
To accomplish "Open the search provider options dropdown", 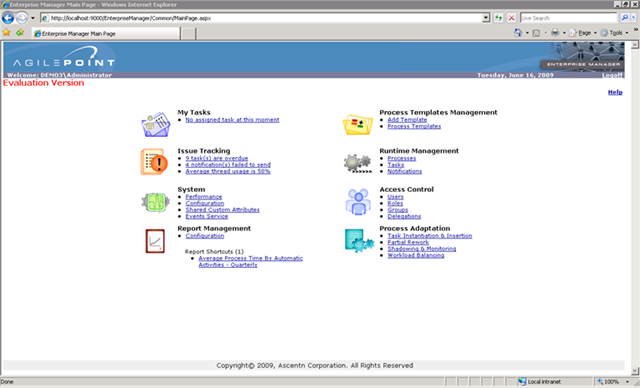I will 634,18.
